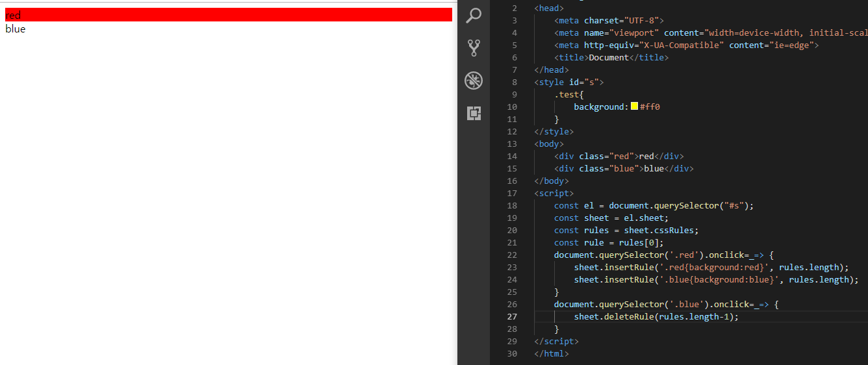Click the .red onclick handler line
This screenshot has width=868, height=365.
664,255
